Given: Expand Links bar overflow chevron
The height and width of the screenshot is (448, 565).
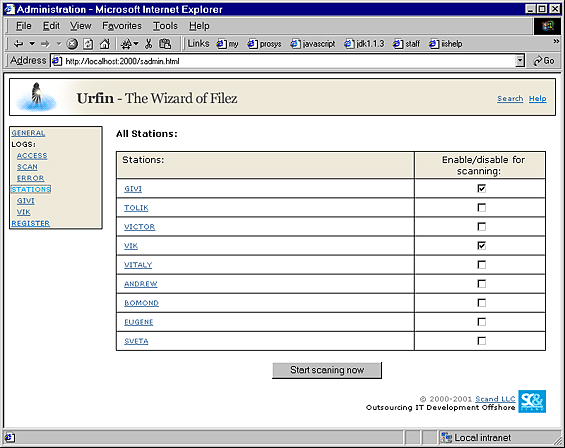Looking at the screenshot, I should 556,42.
